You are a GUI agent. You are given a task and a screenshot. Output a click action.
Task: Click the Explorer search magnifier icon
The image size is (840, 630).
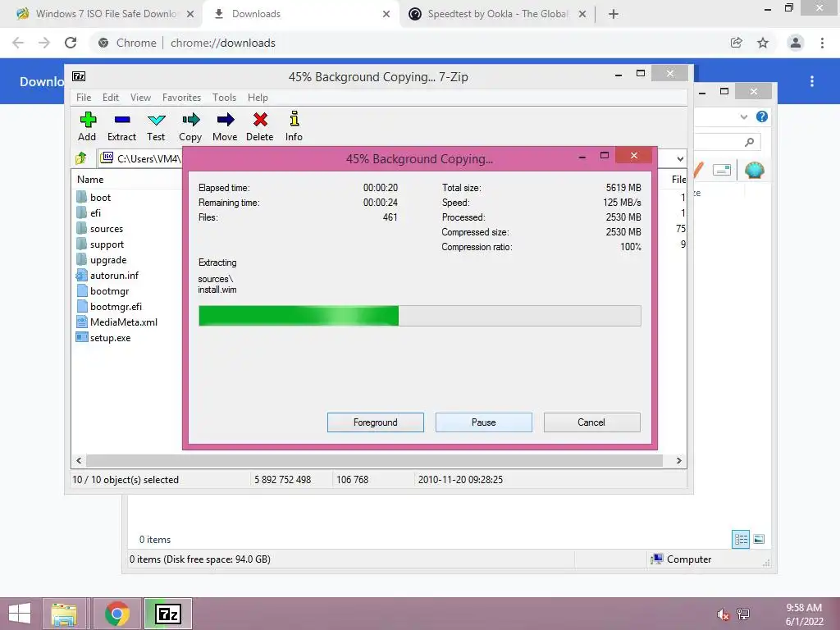click(x=750, y=142)
